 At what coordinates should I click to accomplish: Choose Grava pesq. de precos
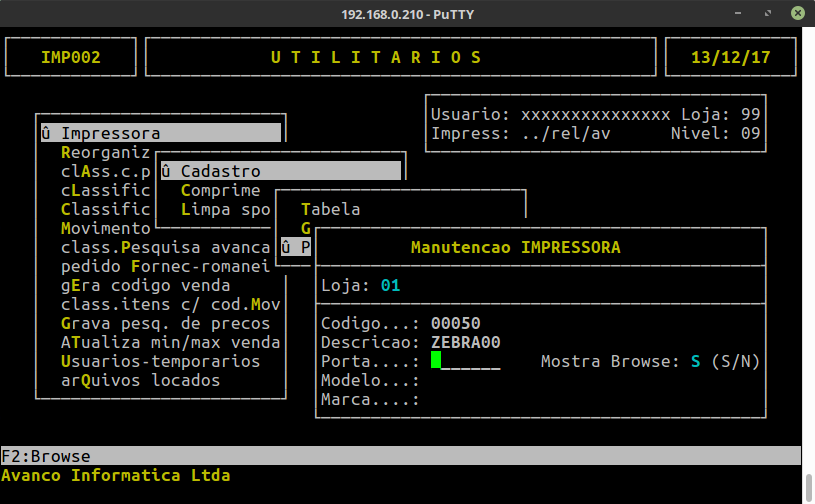[x=165, y=323]
